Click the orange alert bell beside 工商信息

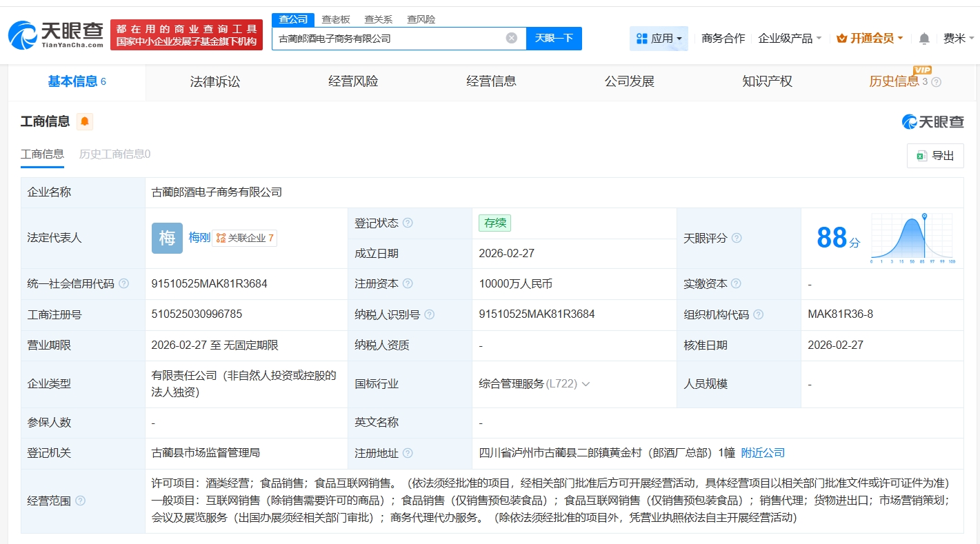pos(84,122)
